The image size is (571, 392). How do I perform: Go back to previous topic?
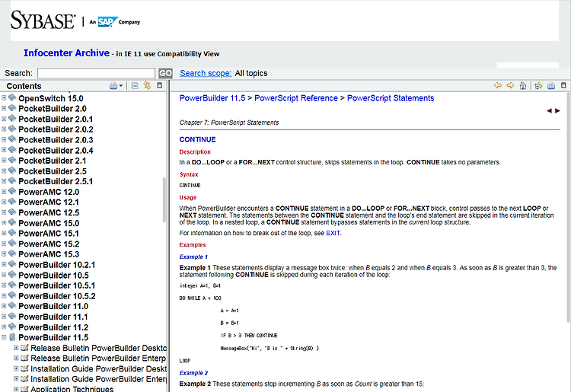coord(497,85)
